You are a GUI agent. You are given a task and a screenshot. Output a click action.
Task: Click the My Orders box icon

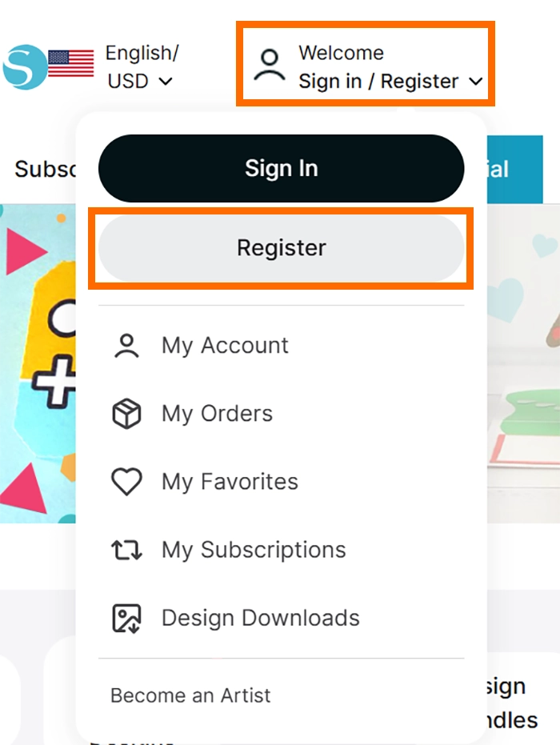126,414
